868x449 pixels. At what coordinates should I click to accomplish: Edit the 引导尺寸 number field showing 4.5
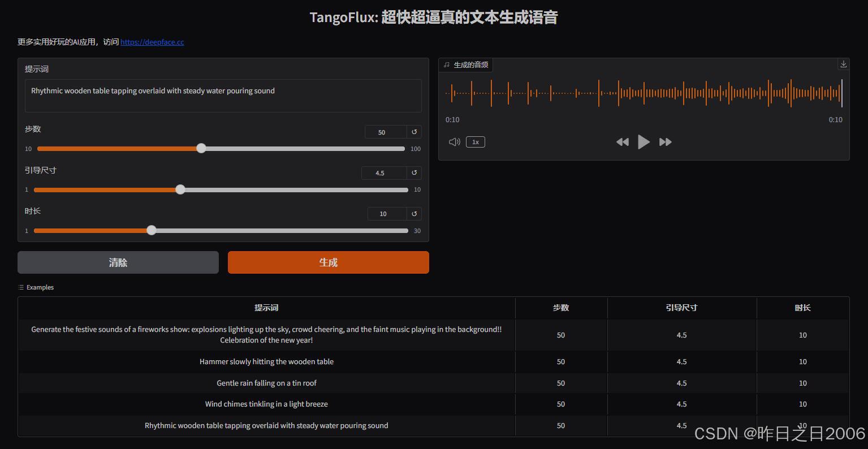384,173
